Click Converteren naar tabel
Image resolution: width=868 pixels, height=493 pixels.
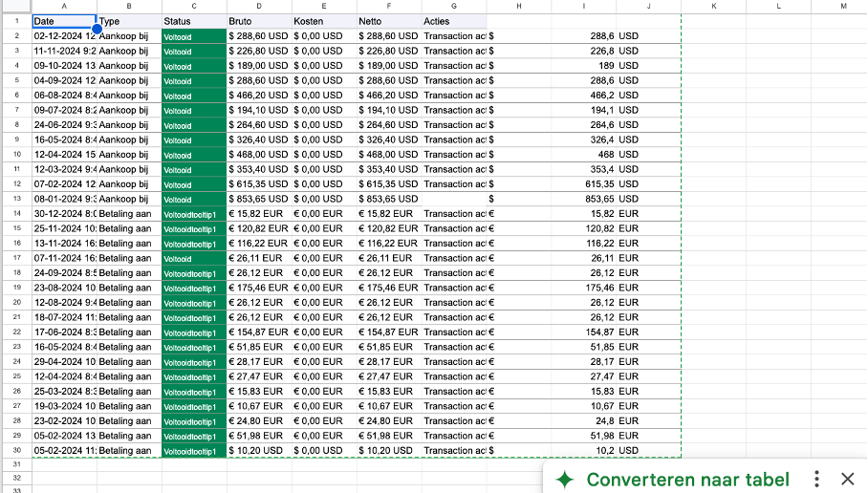[687, 480]
